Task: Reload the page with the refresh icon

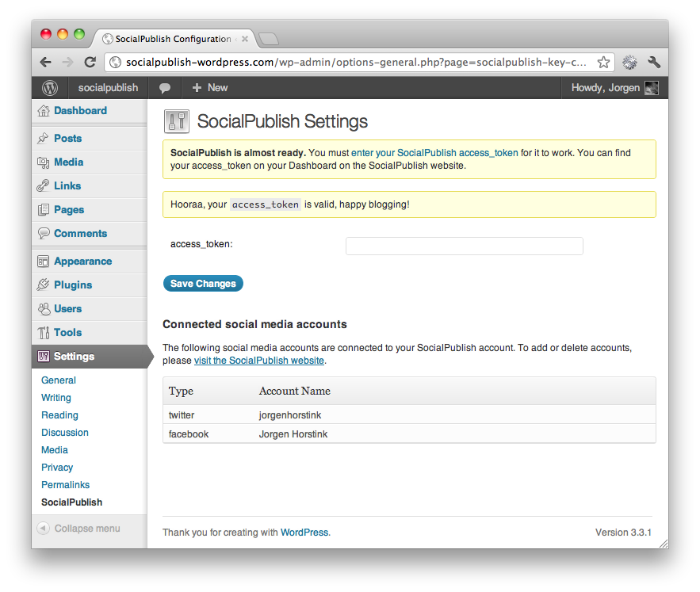Action: tap(90, 62)
